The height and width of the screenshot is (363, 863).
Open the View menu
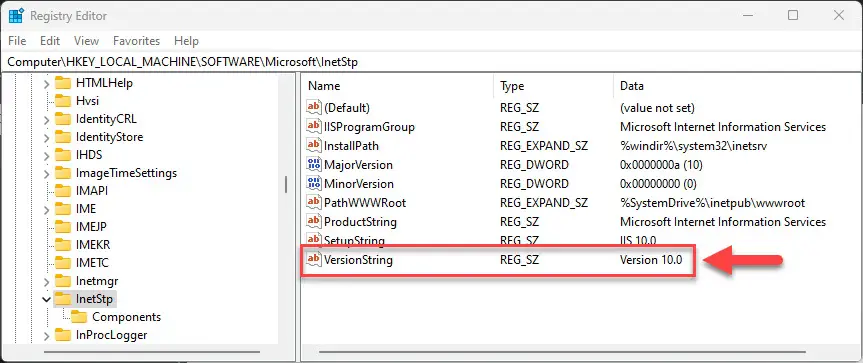(86, 41)
